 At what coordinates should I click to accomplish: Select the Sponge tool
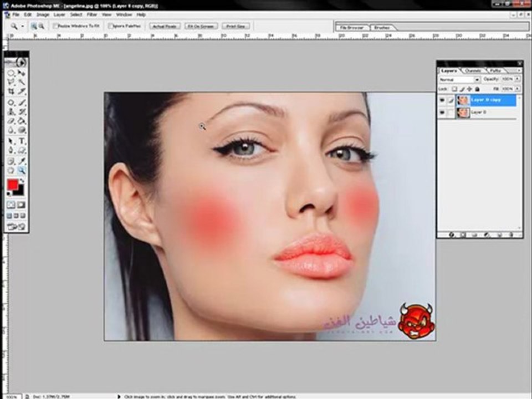point(22,130)
